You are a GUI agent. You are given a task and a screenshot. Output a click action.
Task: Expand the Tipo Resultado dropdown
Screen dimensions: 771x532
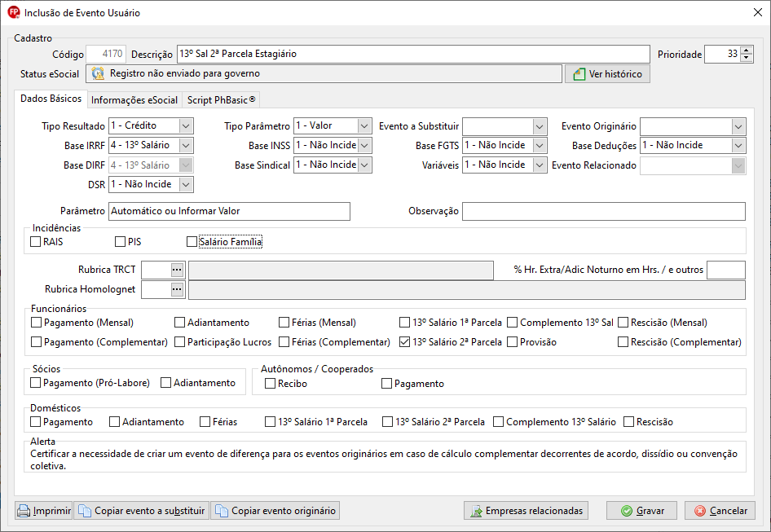coord(186,125)
